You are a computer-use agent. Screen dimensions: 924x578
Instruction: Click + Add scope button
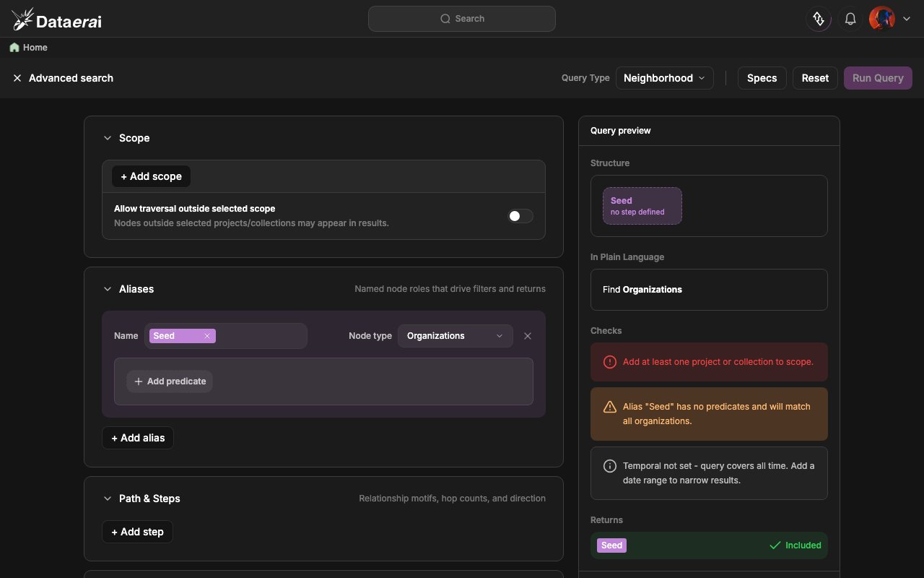click(x=152, y=176)
